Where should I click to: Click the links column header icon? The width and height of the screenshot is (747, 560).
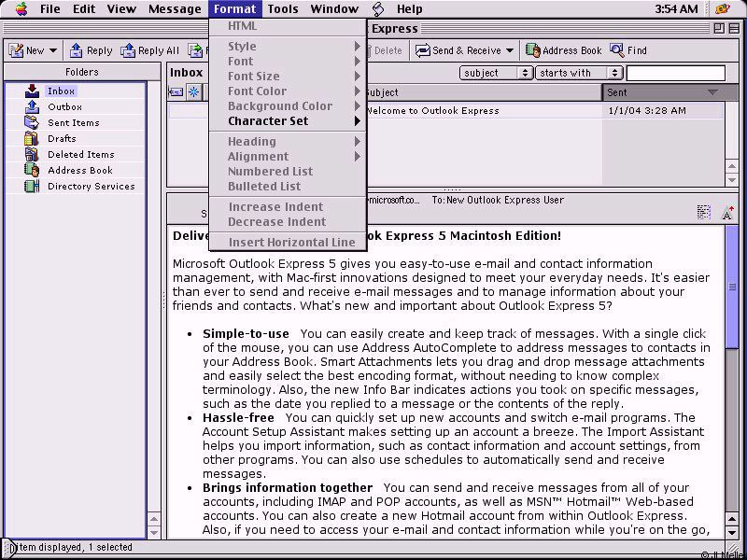(176, 91)
